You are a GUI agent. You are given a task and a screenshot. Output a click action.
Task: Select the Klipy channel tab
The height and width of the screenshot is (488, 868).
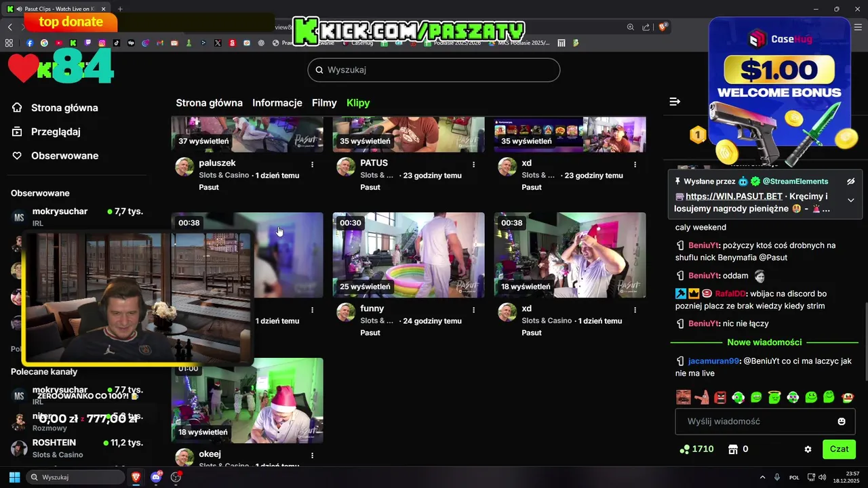(358, 103)
